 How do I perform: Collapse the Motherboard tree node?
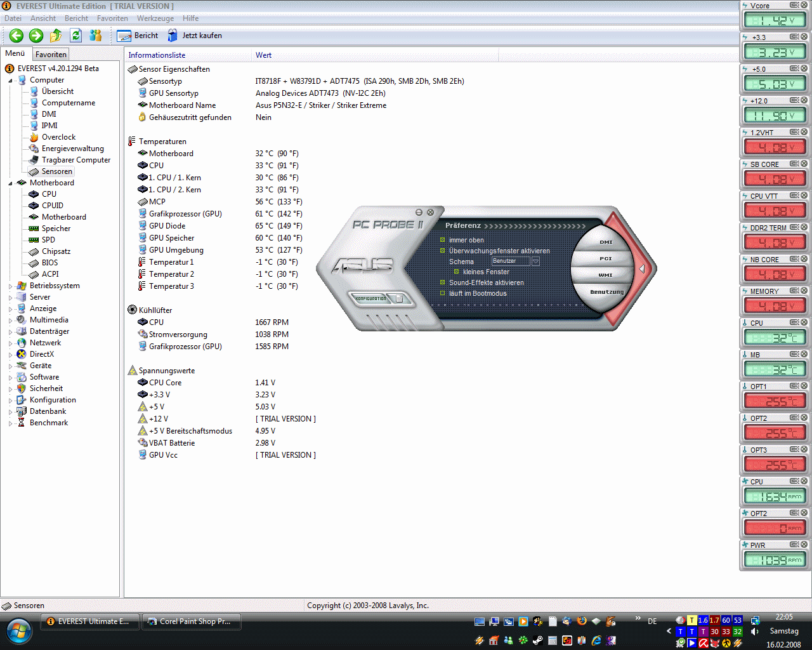[x=10, y=183]
